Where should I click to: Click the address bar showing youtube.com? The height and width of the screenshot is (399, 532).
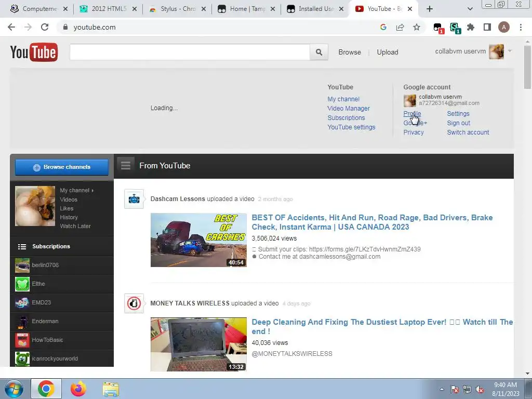pyautogui.click(x=217, y=27)
